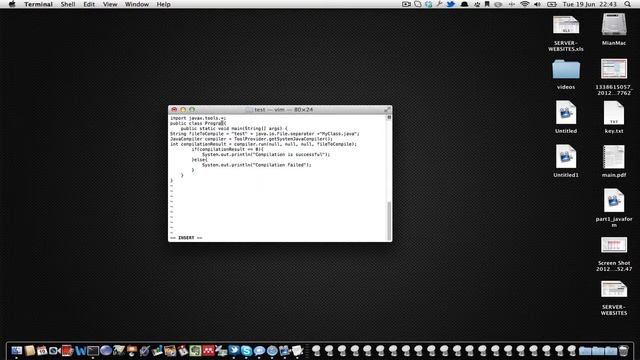The width and height of the screenshot is (640, 360).
Task: Open the red icon with white figures in the Dock
Action: (208, 350)
